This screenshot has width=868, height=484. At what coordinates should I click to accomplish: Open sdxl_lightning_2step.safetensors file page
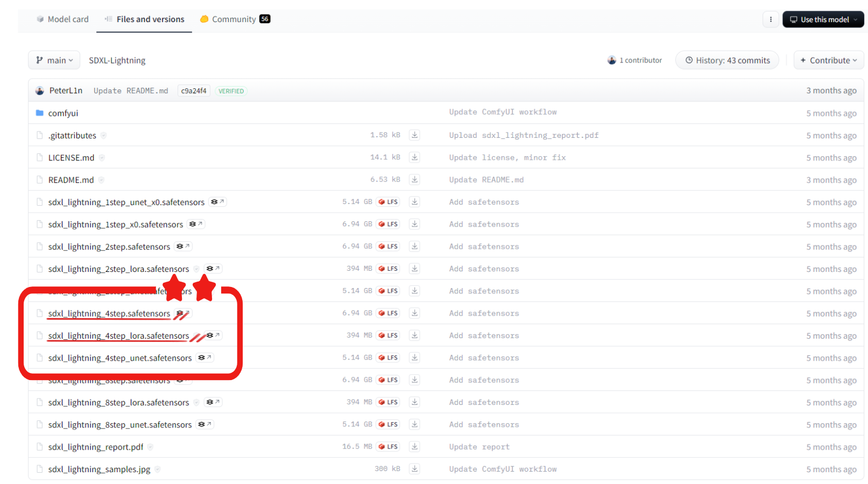pyautogui.click(x=109, y=247)
